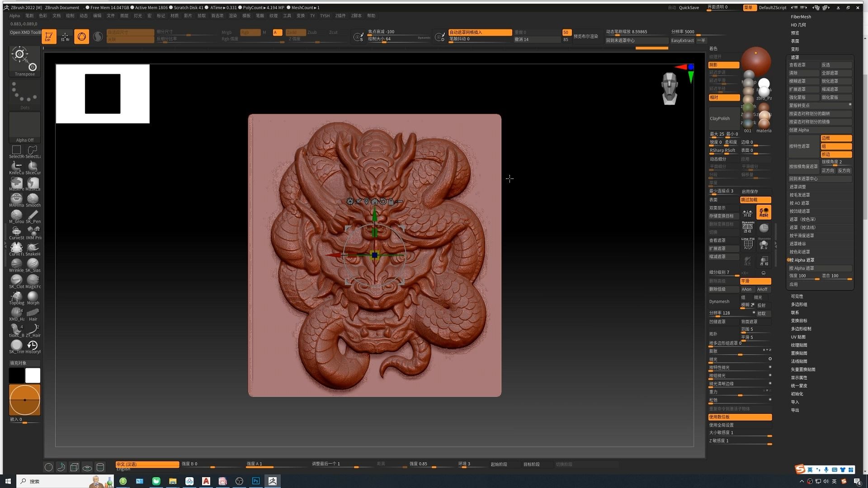Toggle the 阴影 shadow button

click(x=723, y=65)
